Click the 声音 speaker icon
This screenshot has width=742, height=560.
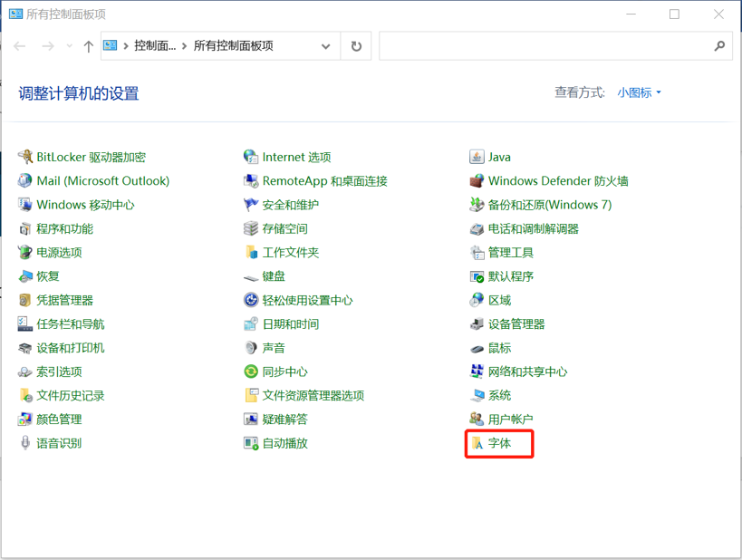(x=250, y=348)
